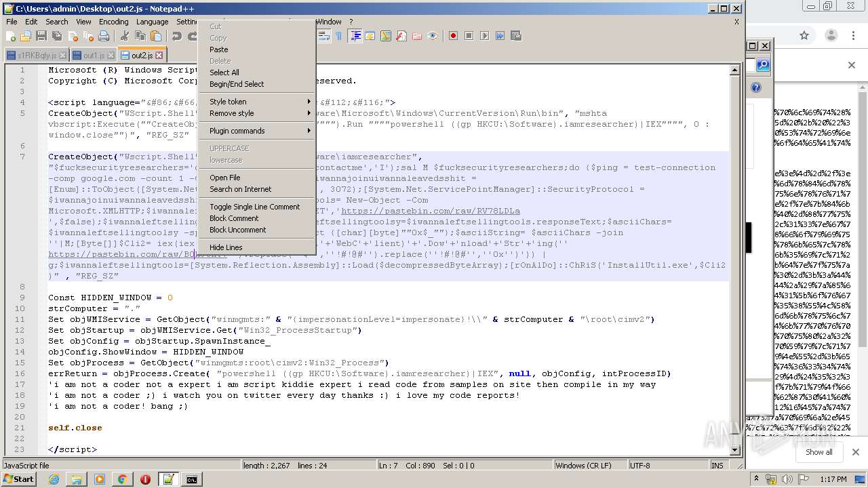Switch to the out1.js tab
This screenshot has height=488, width=868.
tap(94, 56)
